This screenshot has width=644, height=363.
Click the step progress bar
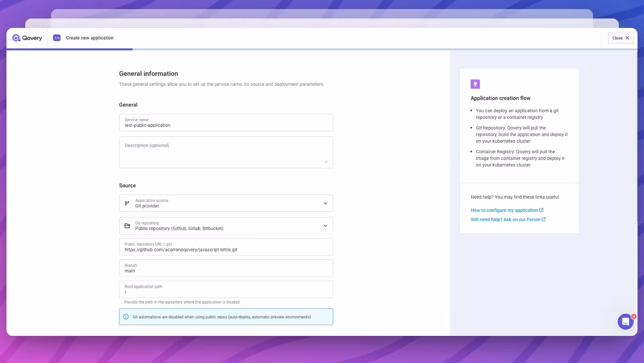(x=322, y=49)
